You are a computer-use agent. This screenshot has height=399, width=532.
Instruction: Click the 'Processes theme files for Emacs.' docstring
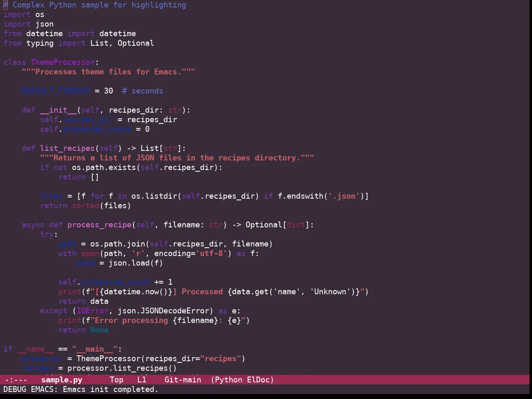tap(108, 72)
